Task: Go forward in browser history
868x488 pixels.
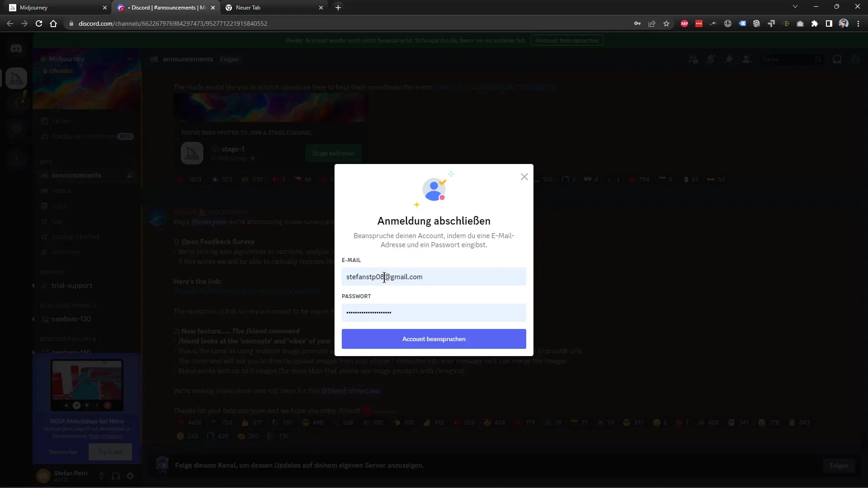Action: click(24, 23)
